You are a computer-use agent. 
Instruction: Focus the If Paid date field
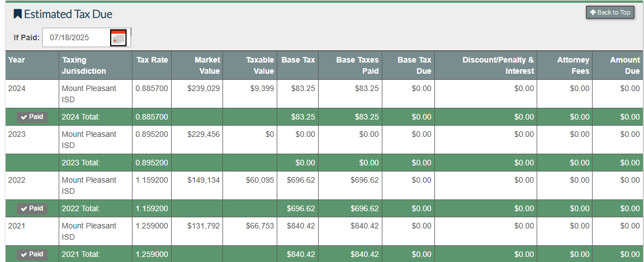pos(75,38)
